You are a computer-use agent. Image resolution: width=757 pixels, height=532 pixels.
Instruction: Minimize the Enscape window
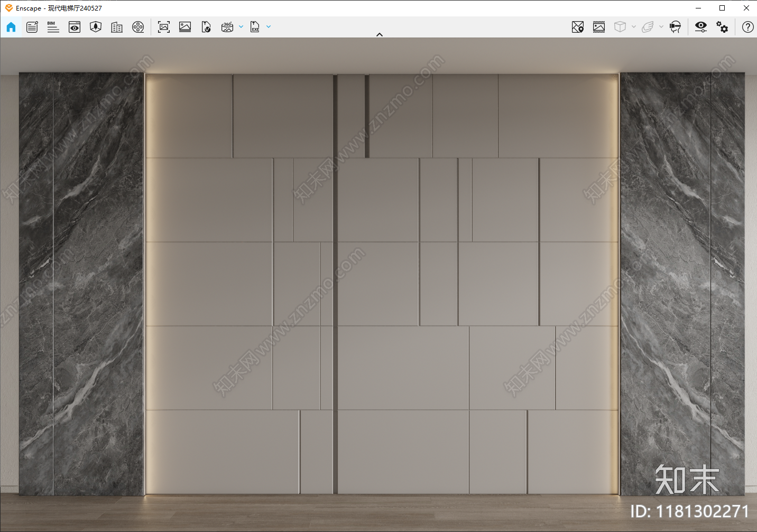click(698, 8)
